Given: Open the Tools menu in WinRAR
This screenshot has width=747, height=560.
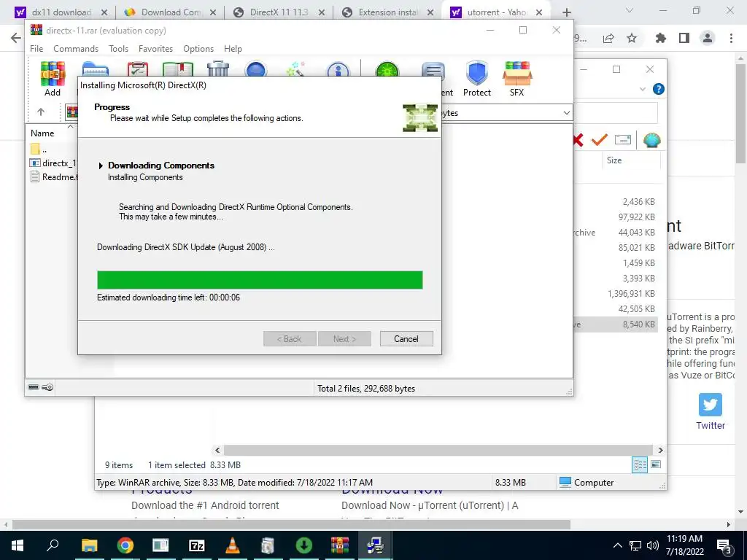Looking at the screenshot, I should pos(119,49).
